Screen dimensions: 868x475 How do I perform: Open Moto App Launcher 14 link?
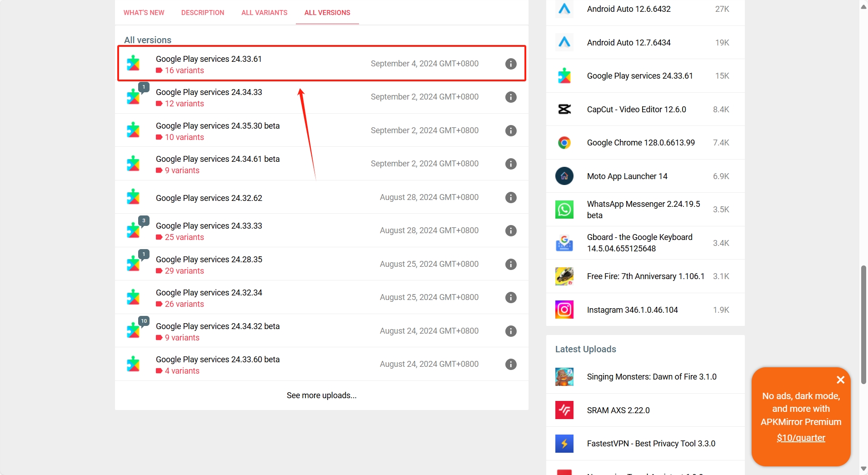(x=627, y=176)
